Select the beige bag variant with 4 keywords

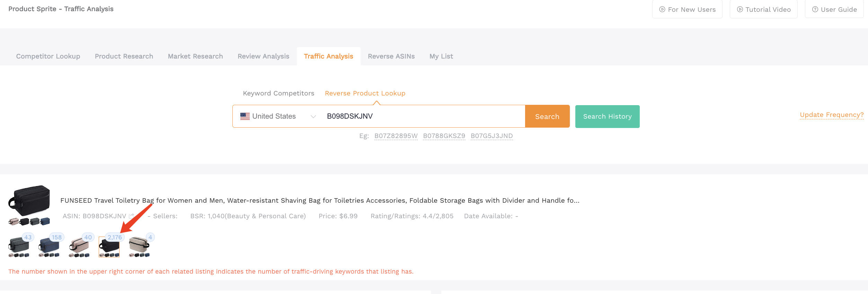[139, 247]
